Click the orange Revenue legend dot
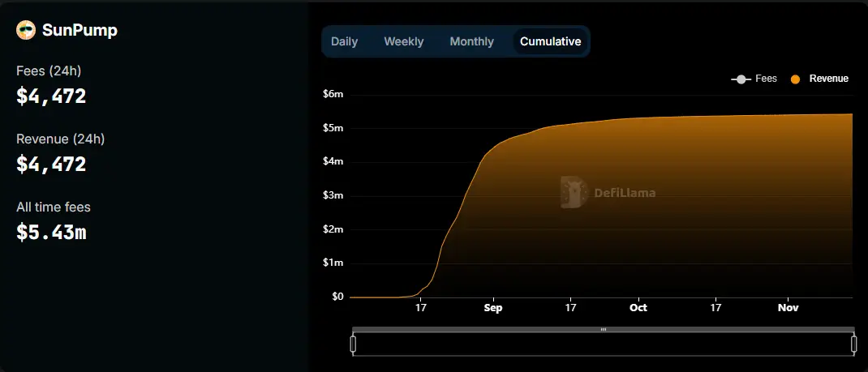Screen dimensions: 868x372 [x=796, y=79]
